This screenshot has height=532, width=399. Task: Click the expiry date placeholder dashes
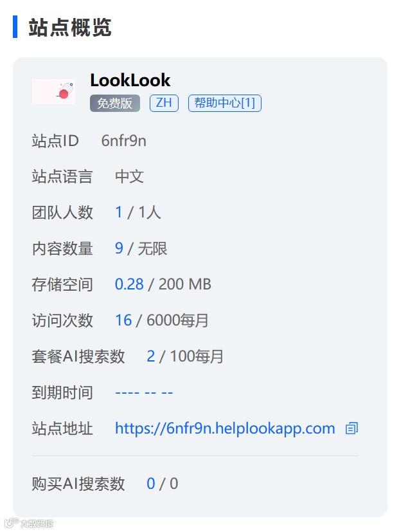tap(144, 392)
